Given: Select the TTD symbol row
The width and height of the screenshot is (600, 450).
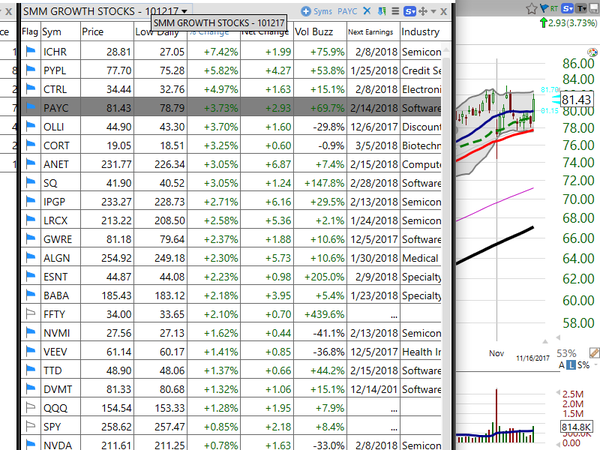Looking at the screenshot, I should (231, 370).
